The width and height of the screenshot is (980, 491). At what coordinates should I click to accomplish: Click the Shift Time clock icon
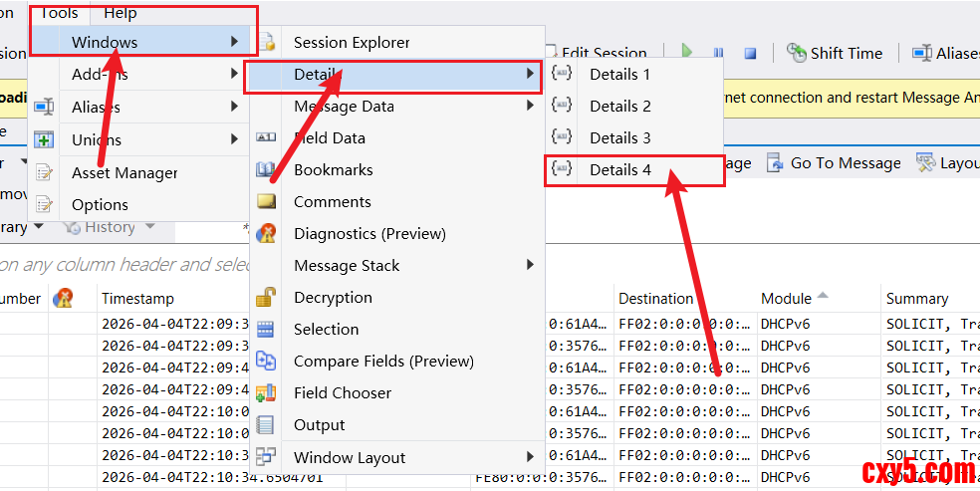(796, 53)
